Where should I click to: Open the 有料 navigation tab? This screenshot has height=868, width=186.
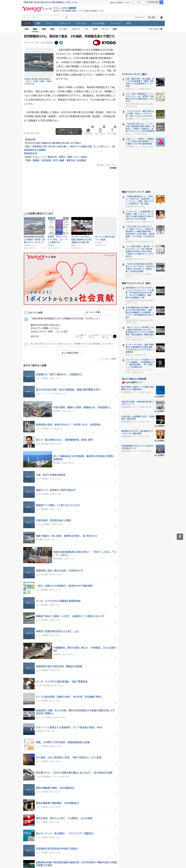point(129,24)
